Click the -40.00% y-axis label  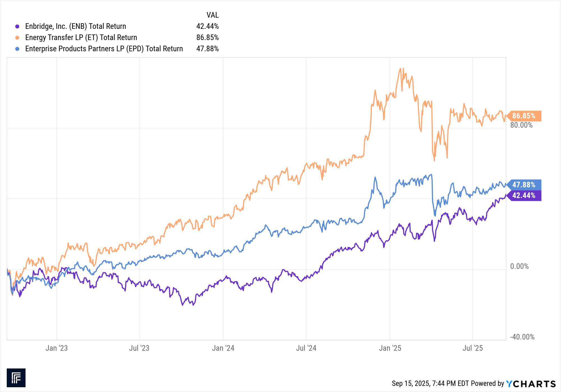(522, 337)
